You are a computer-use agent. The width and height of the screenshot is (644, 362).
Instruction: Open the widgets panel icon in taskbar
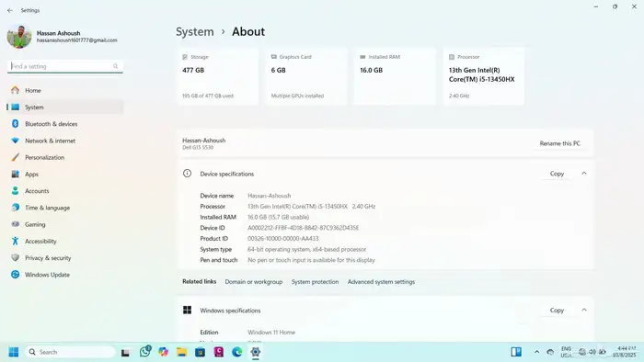point(516,352)
